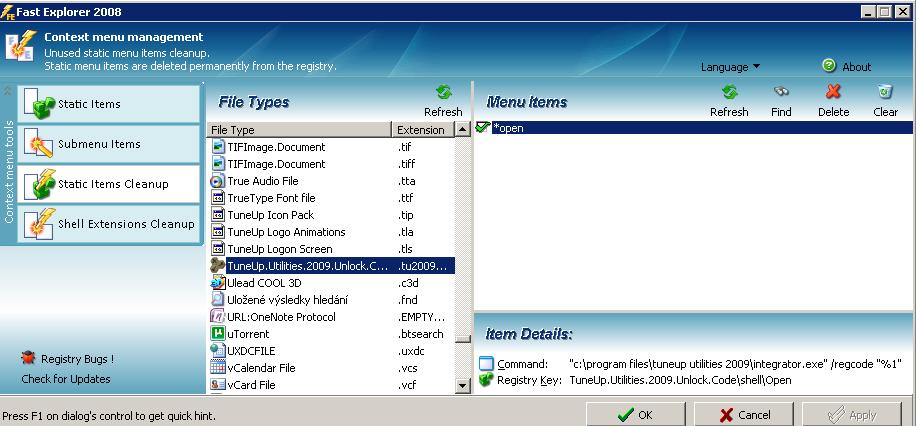
Task: Select the uTorrent file type icon
Action: [x=218, y=334]
